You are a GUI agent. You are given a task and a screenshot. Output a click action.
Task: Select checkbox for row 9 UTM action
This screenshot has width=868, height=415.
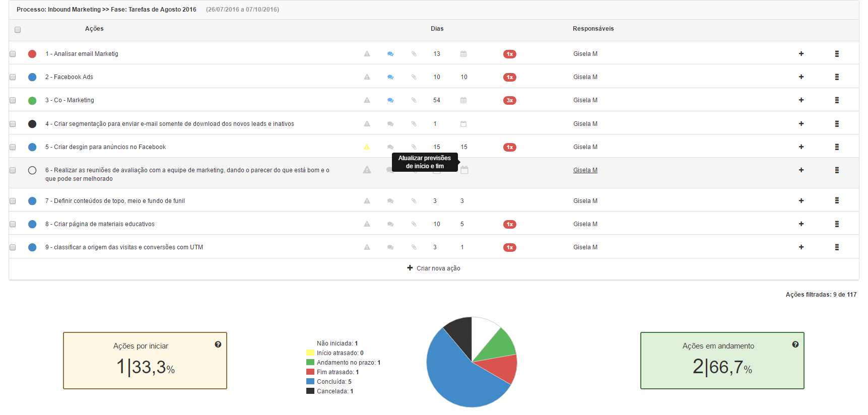point(13,247)
